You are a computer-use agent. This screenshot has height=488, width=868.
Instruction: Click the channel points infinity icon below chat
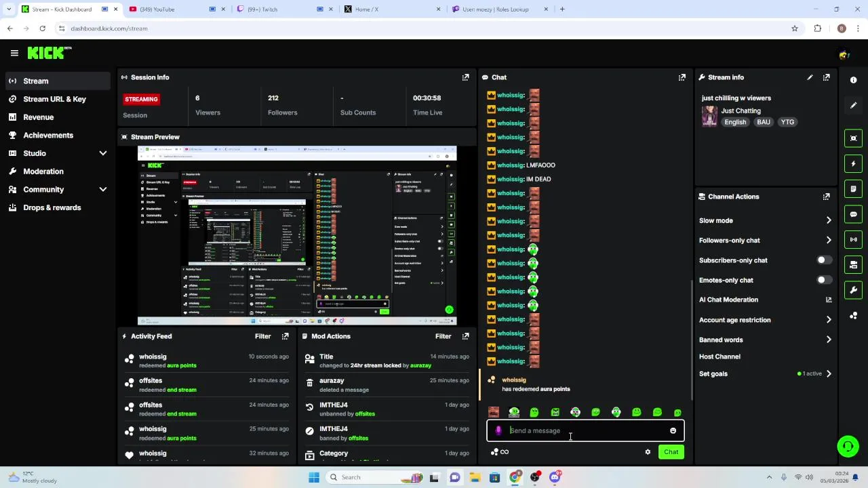[x=500, y=452]
